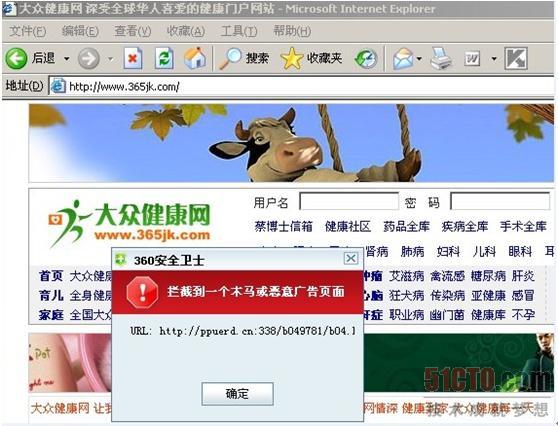Click the 用户名 input field
The image size is (558, 426).
tap(349, 201)
